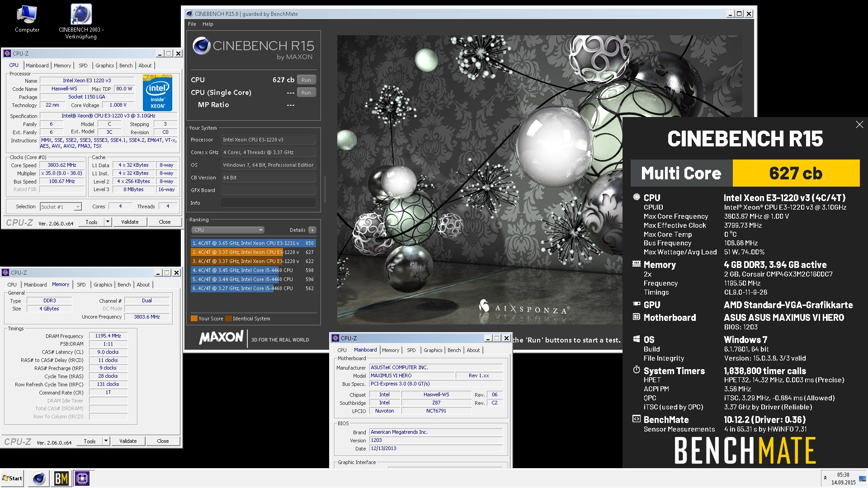Click the BenchMate OS Windows icon
The height and width of the screenshot is (488, 868).
point(637,339)
